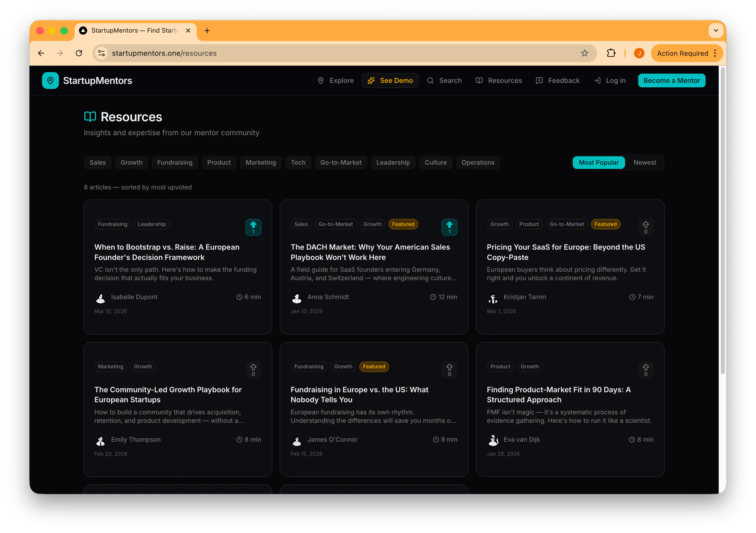This screenshot has width=756, height=533.
Task: Click James O'Connor's avatar
Action: coord(297,440)
